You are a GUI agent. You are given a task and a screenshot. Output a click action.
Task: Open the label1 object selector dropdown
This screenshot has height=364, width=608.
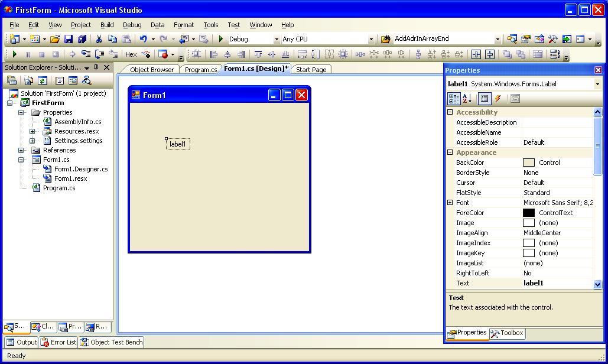point(597,84)
